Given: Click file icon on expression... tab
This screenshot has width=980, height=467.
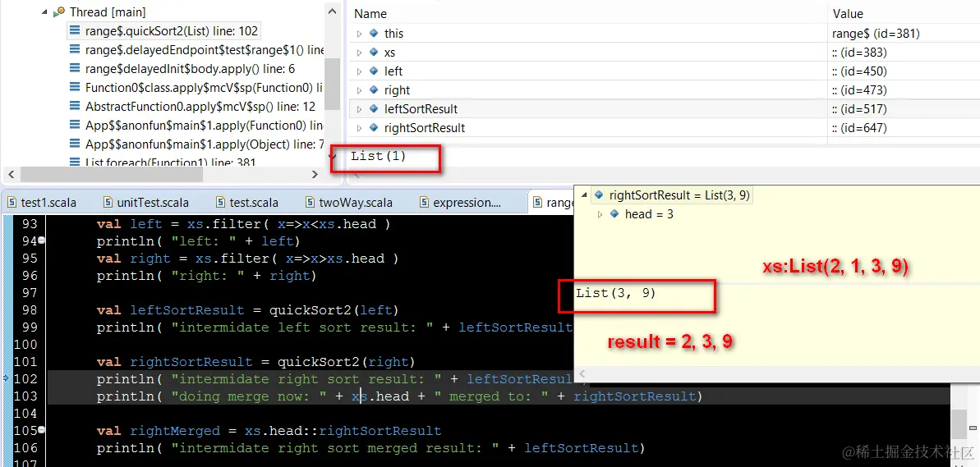Looking at the screenshot, I should pos(425,202).
